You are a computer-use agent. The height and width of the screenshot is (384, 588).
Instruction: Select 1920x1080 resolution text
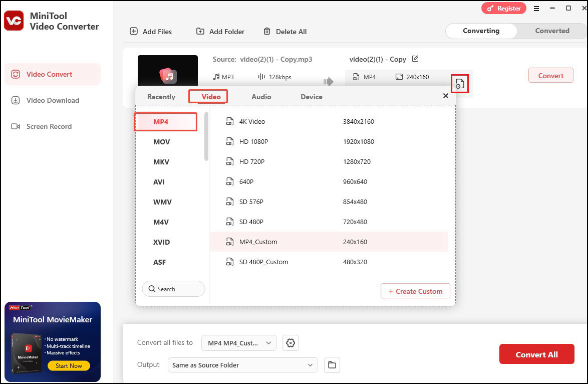click(x=359, y=141)
